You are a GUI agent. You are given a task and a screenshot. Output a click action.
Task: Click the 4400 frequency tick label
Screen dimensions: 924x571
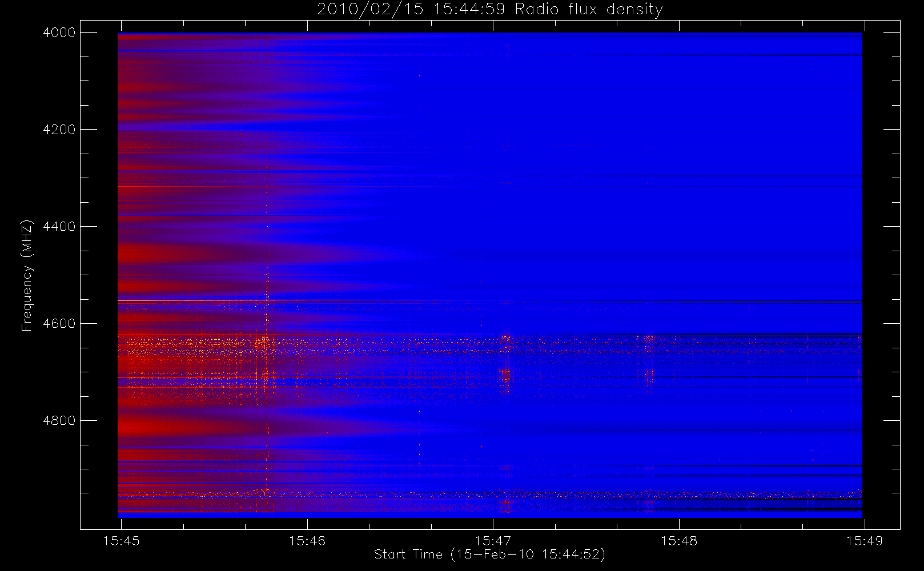pos(59,227)
